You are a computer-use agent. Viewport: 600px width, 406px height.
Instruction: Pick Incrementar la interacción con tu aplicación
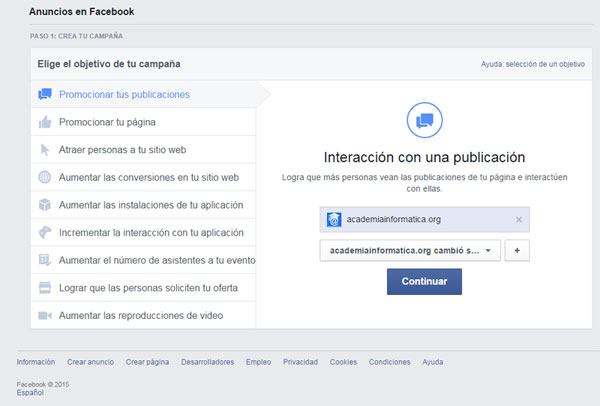coord(143,232)
